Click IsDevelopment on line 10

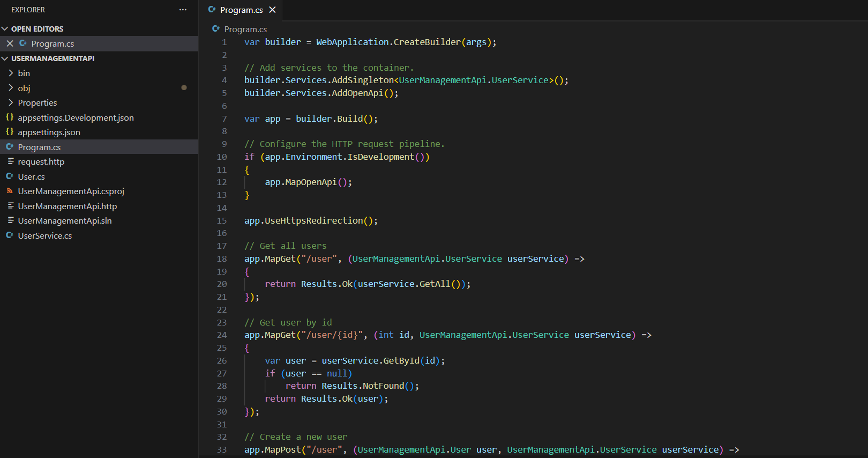coord(381,157)
